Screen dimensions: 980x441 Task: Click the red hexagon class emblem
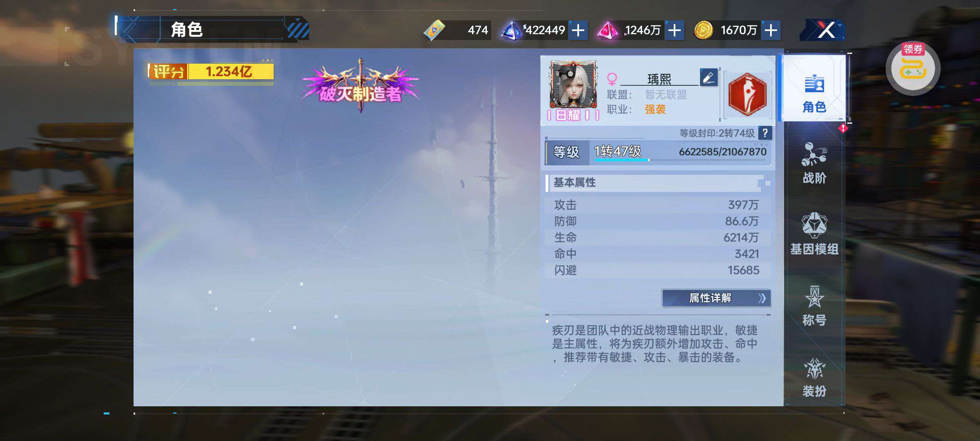(747, 95)
